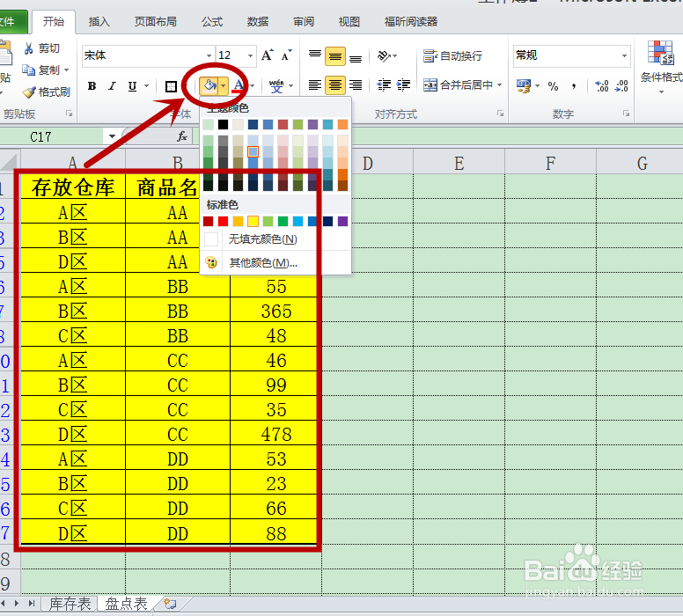The width and height of the screenshot is (683, 616).
Task: Apply percent style format
Action: point(554,86)
